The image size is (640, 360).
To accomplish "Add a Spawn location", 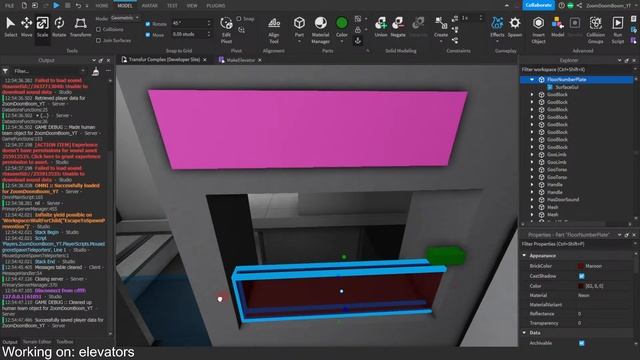I will [x=515, y=27].
